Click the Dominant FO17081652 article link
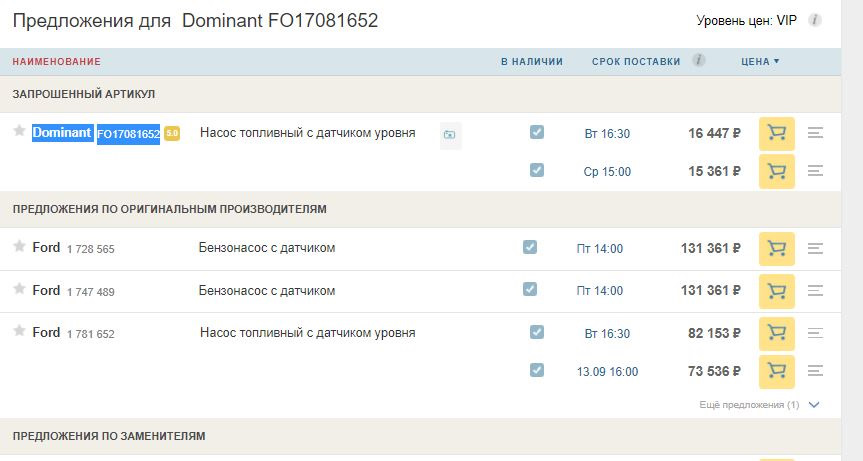The width and height of the screenshot is (863, 461). 128,134
